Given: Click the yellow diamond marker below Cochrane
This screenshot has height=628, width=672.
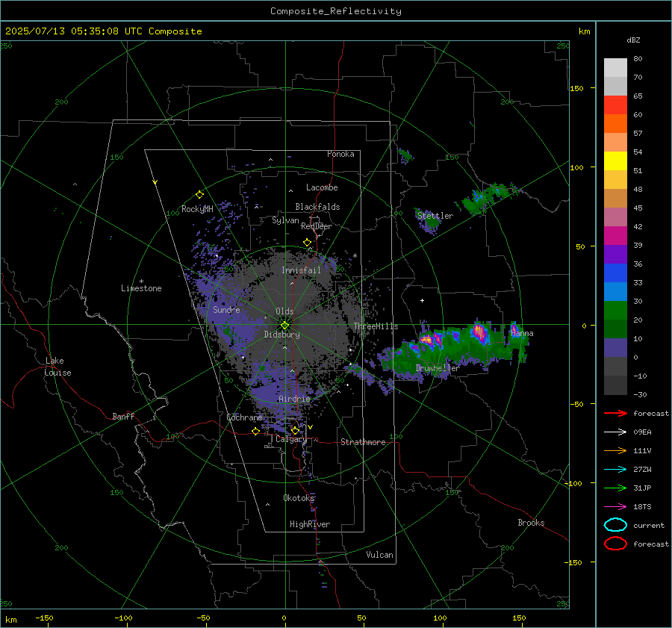Looking at the screenshot, I should tap(256, 432).
